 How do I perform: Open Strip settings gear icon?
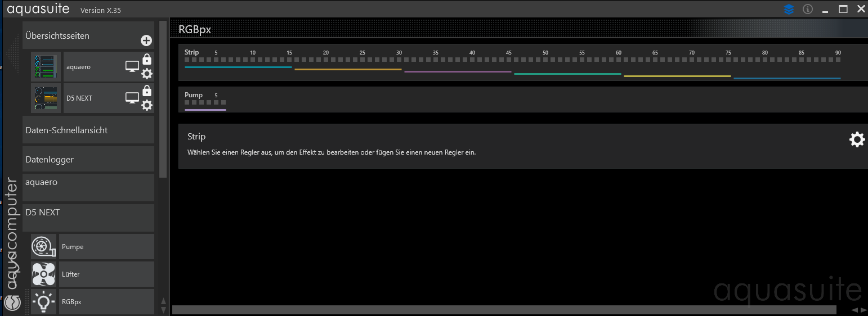857,139
